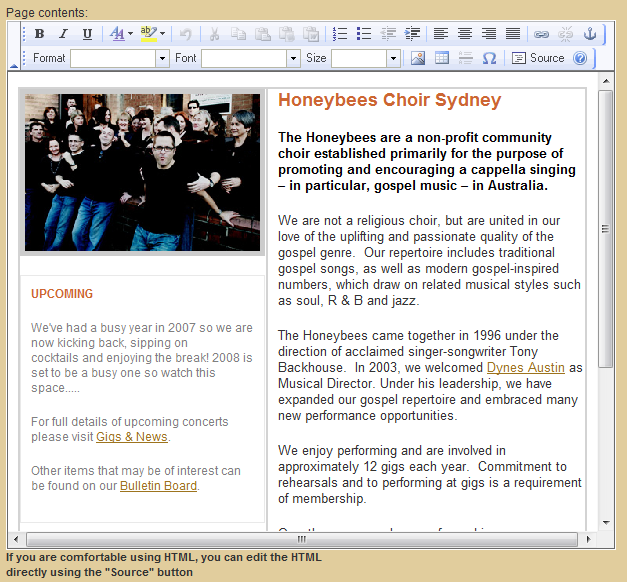Open the Font combo box

251,58
